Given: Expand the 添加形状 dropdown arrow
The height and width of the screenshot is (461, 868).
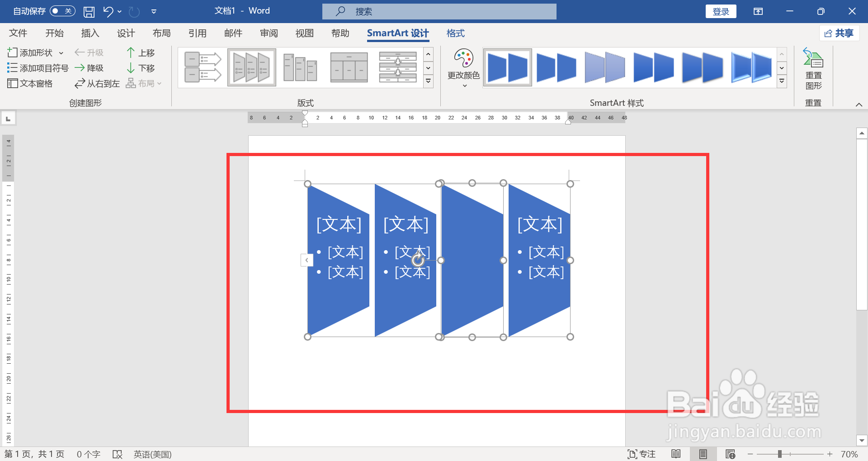Looking at the screenshot, I should (x=61, y=53).
